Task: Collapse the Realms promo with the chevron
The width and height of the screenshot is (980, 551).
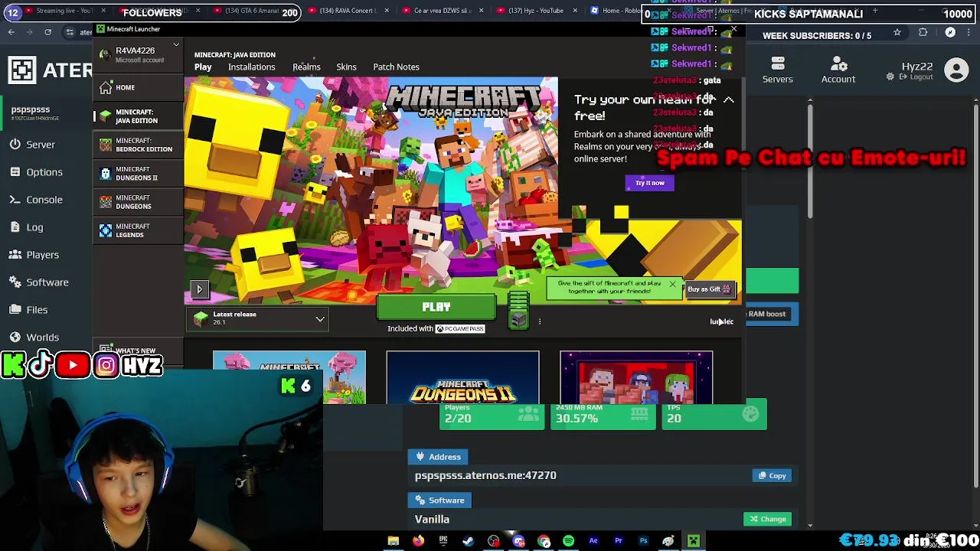Action: 728,100
